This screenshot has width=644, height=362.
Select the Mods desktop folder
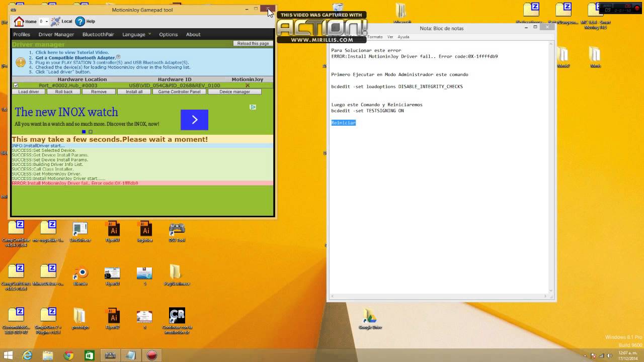tap(596, 57)
